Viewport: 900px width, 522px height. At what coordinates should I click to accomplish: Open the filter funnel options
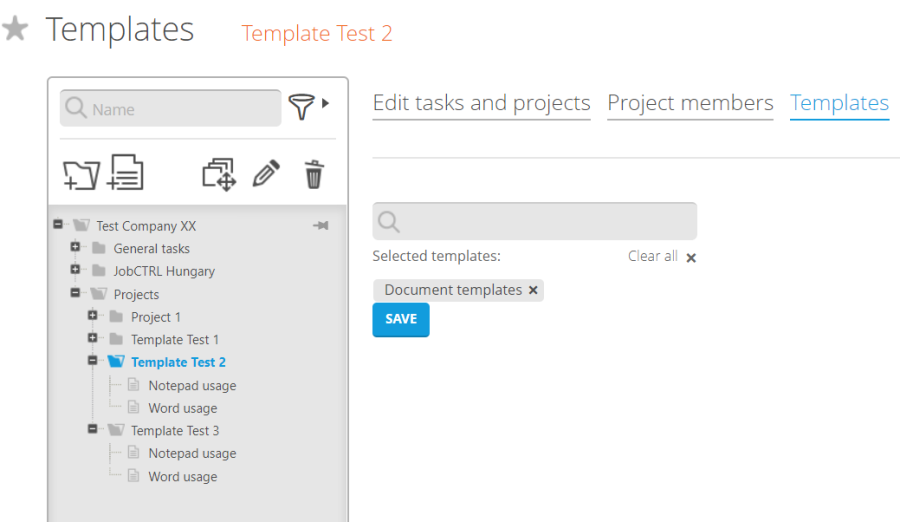308,106
